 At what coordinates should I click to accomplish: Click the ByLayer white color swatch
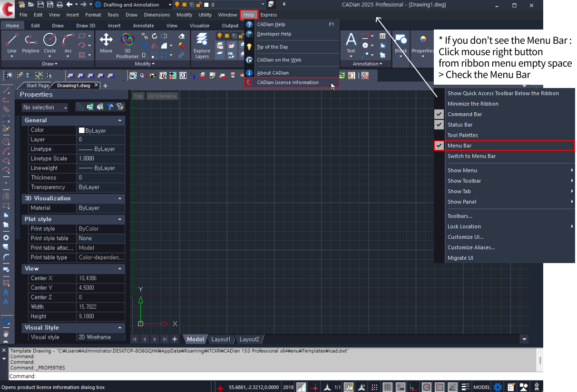[x=82, y=130]
